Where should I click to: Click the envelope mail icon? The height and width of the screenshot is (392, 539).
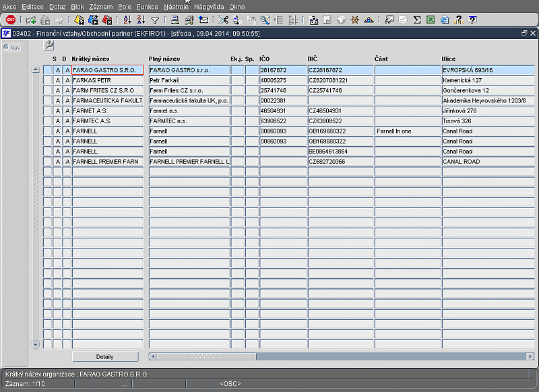203,20
